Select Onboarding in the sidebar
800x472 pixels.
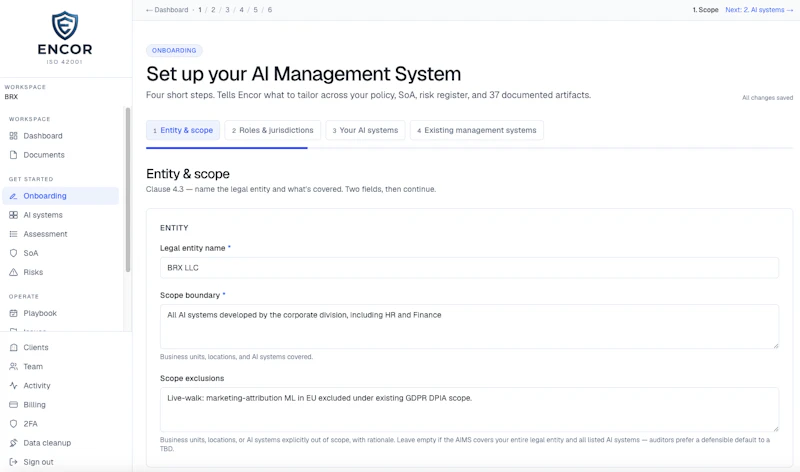coord(61,196)
